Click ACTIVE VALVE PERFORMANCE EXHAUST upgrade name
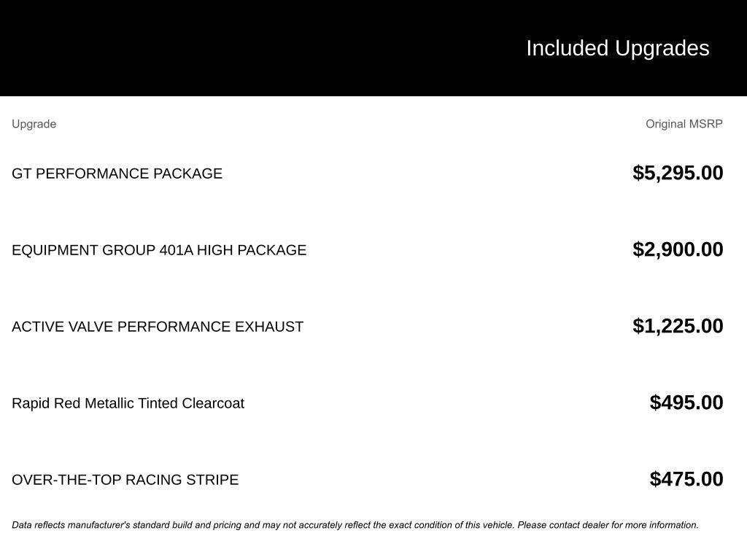 [x=158, y=327]
